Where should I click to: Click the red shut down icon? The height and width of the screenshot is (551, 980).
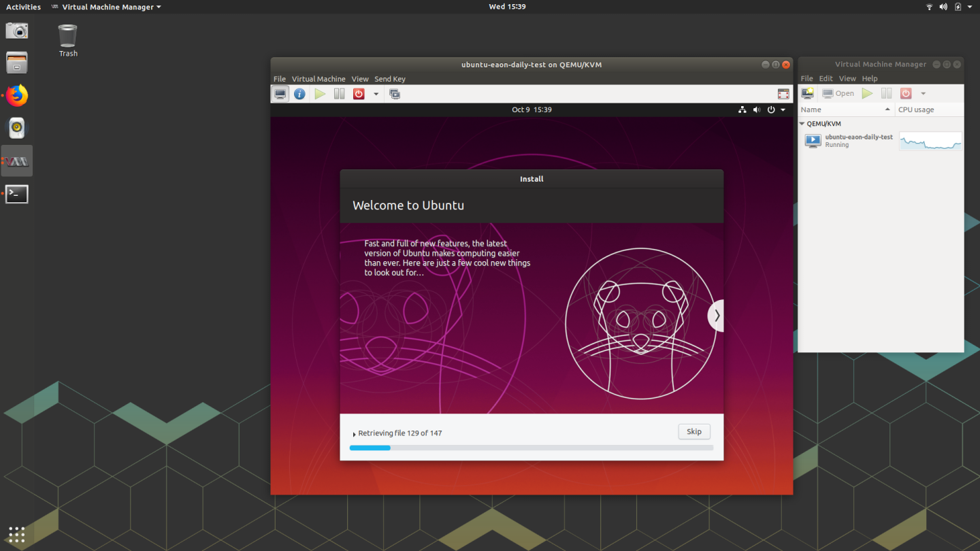point(359,93)
